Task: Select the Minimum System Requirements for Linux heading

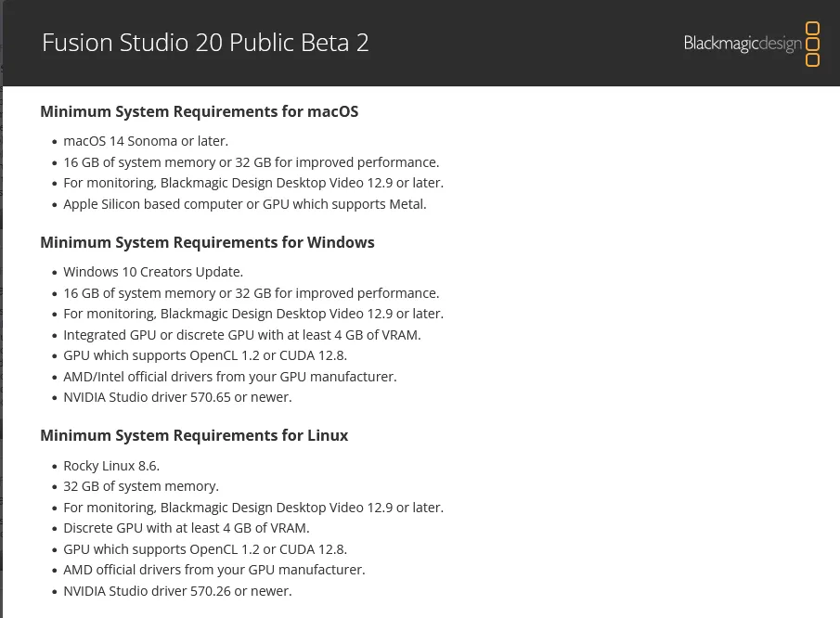Action: tap(194, 435)
